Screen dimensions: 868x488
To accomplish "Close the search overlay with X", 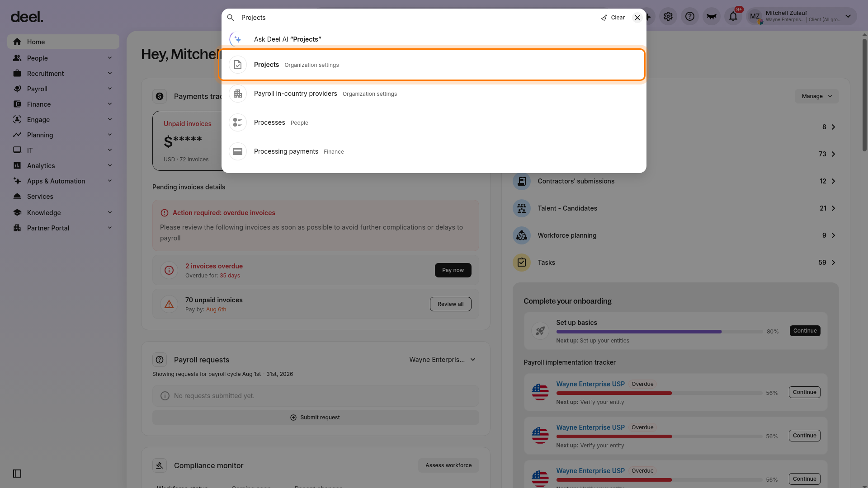I will [637, 18].
